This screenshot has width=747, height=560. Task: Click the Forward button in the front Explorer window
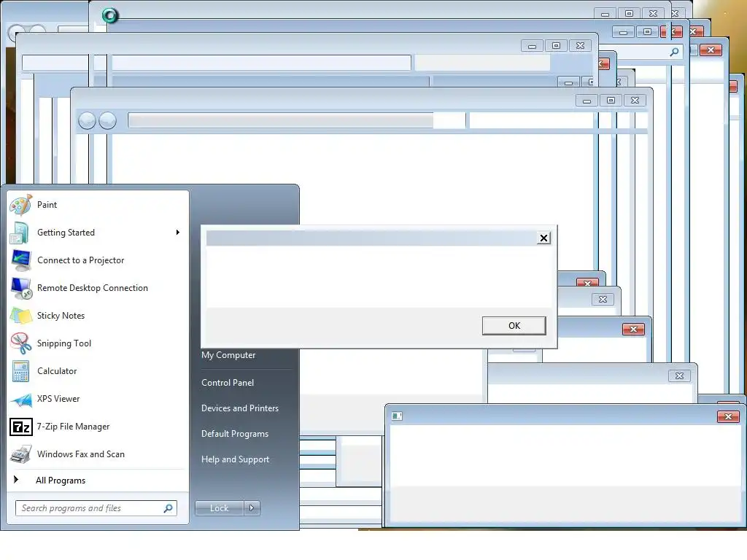click(107, 121)
